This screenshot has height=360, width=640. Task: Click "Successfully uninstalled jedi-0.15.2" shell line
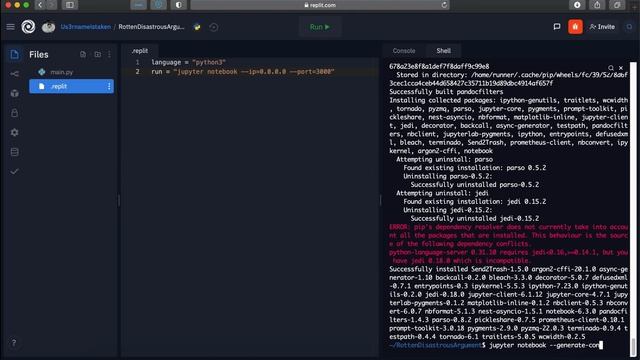coord(475,219)
